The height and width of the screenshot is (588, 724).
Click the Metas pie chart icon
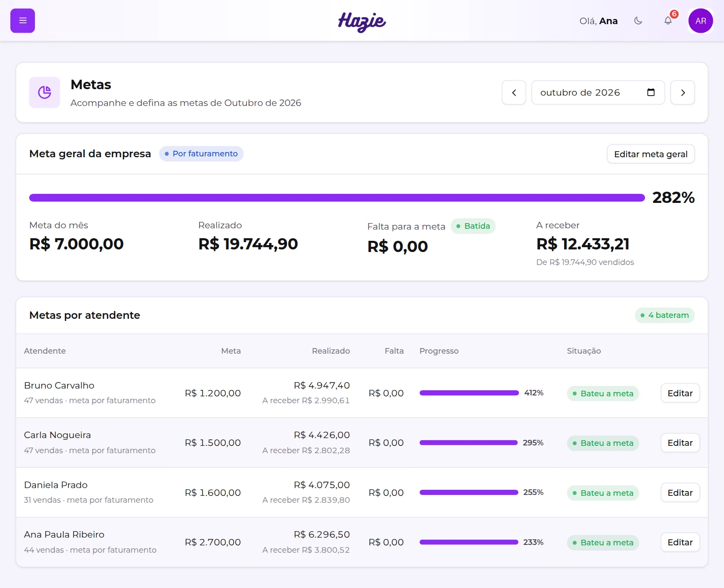pyautogui.click(x=45, y=92)
